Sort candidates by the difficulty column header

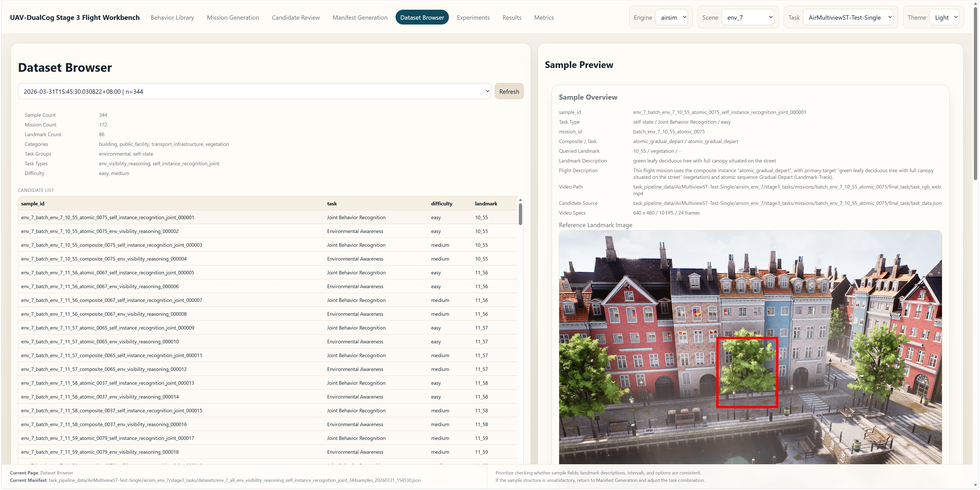point(441,203)
